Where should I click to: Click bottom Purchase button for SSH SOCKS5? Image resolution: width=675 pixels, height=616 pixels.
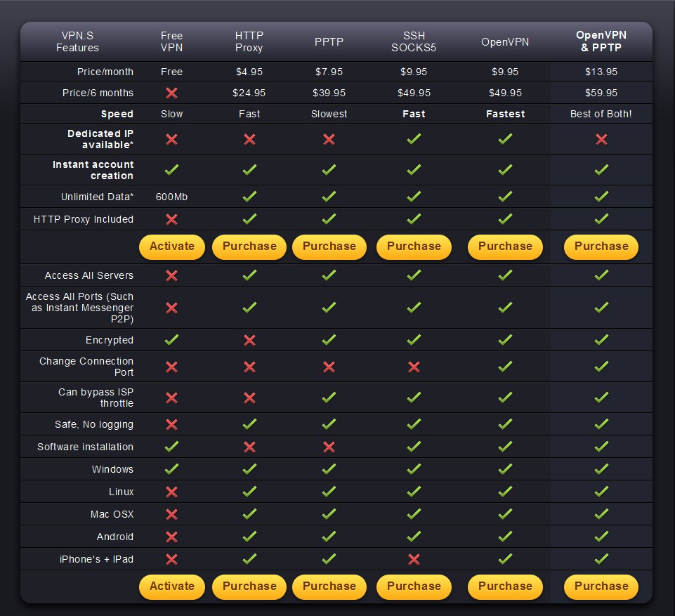414,586
